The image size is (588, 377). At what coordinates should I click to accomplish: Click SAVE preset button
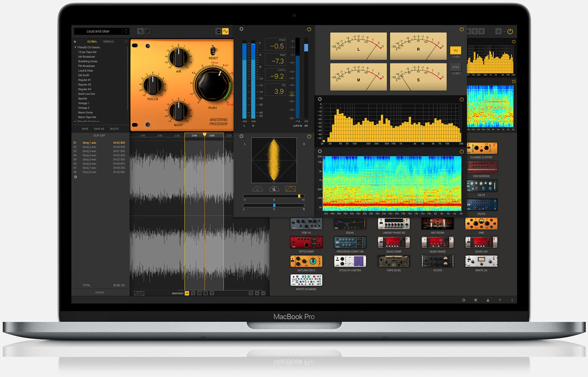[85, 129]
